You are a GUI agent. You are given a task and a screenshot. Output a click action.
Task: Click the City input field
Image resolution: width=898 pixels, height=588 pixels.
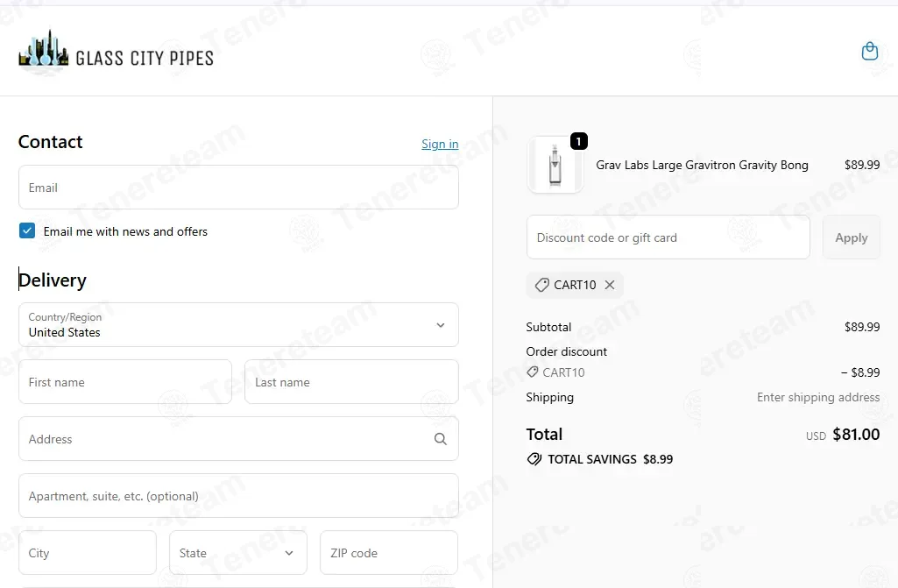pos(88,553)
